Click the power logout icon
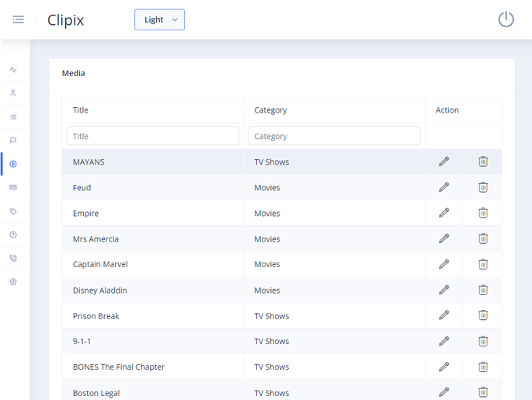The image size is (532, 400). [506, 19]
